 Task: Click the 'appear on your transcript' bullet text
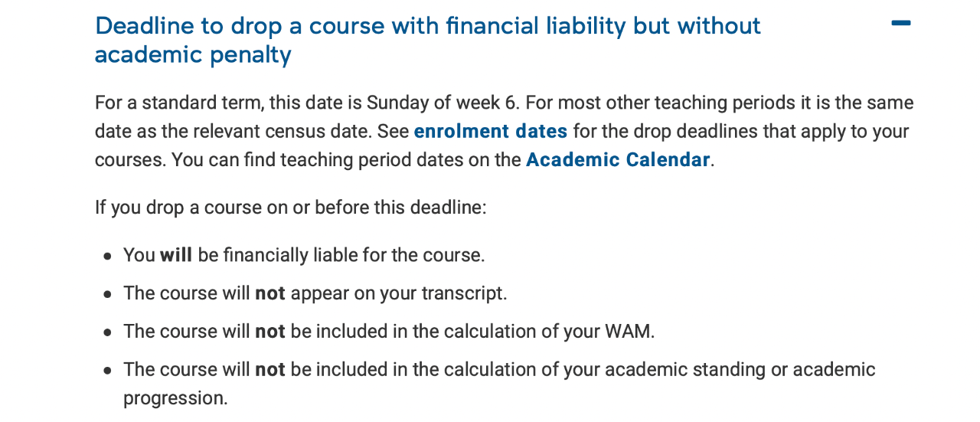[398, 293]
